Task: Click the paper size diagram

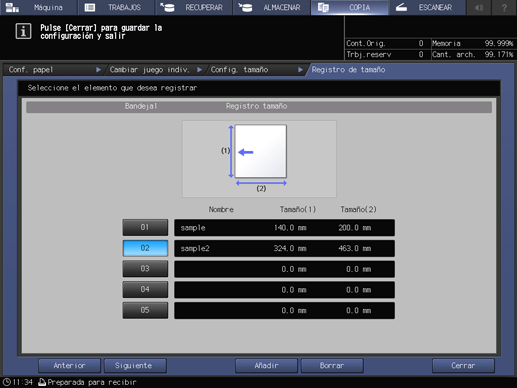Action: point(259,159)
